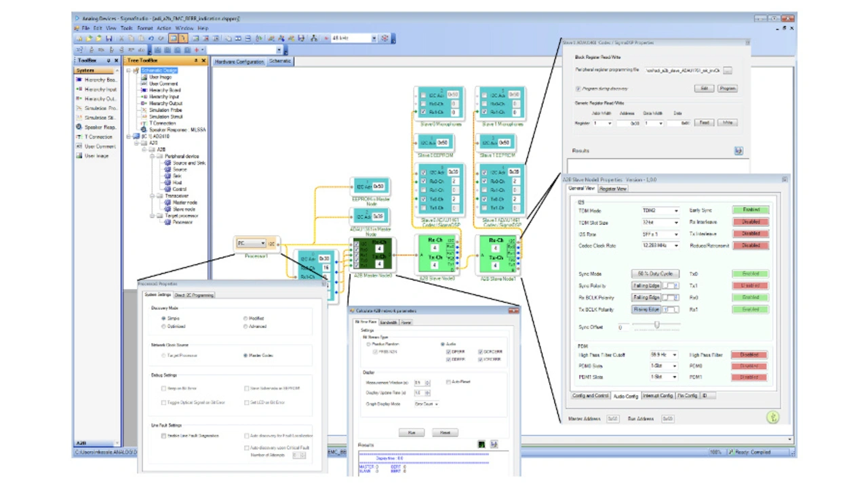Image resolution: width=868 pixels, height=488 pixels.
Task: Click the Results export icon in the codec properties
Action: click(x=738, y=151)
